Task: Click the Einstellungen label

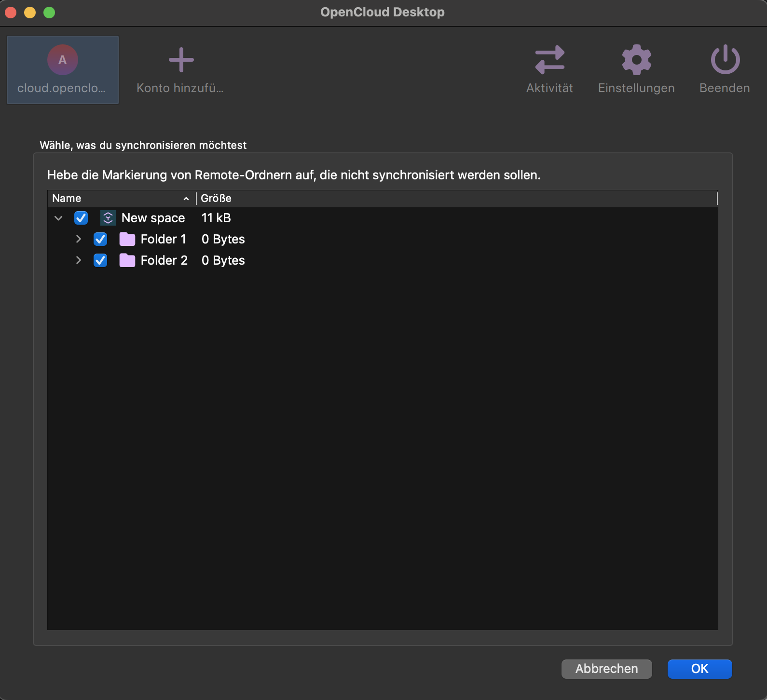Action: (636, 88)
